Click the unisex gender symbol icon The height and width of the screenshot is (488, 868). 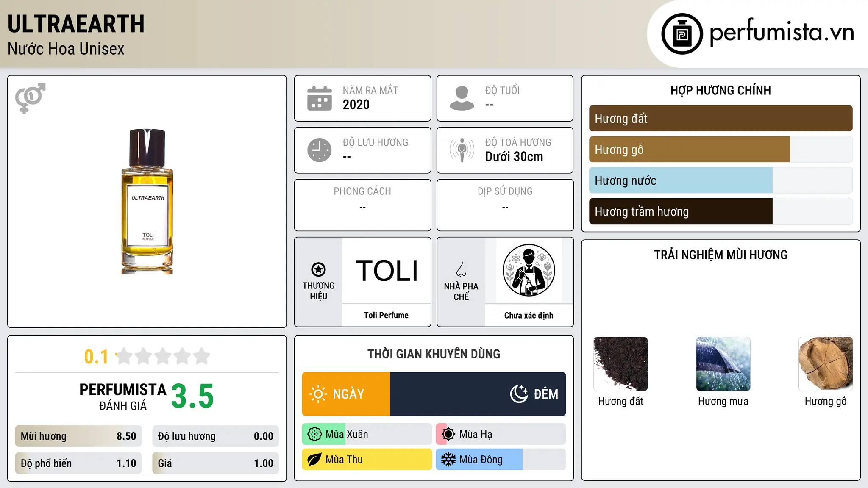pyautogui.click(x=31, y=98)
